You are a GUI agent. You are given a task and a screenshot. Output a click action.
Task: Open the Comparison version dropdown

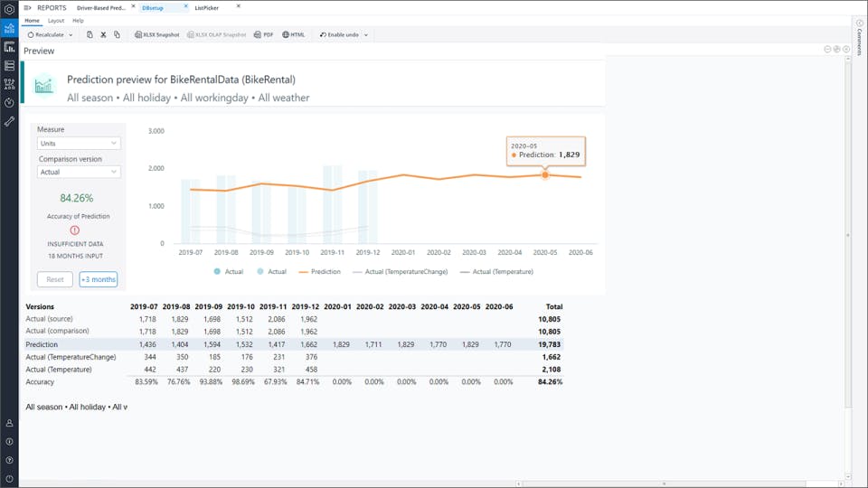point(79,172)
